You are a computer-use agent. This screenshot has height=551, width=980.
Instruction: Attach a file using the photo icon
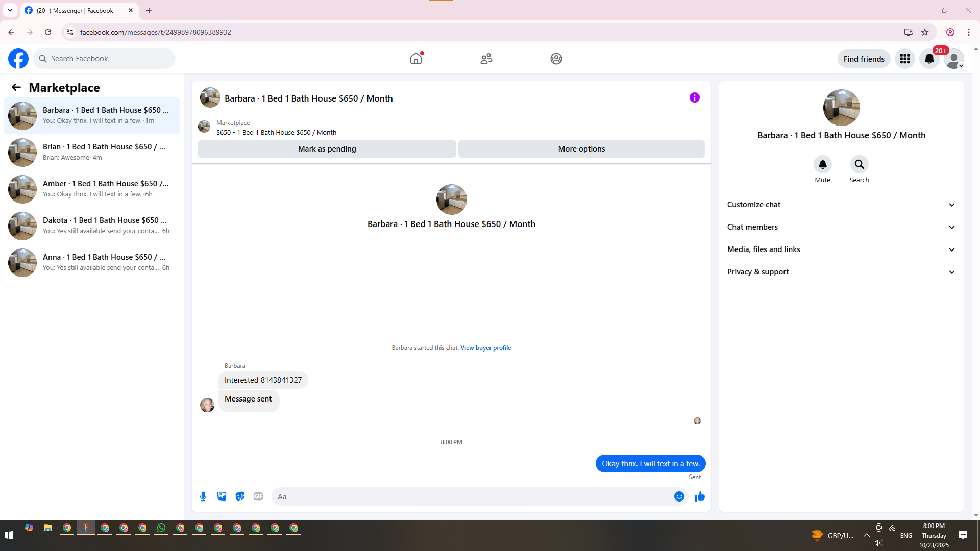tap(222, 496)
